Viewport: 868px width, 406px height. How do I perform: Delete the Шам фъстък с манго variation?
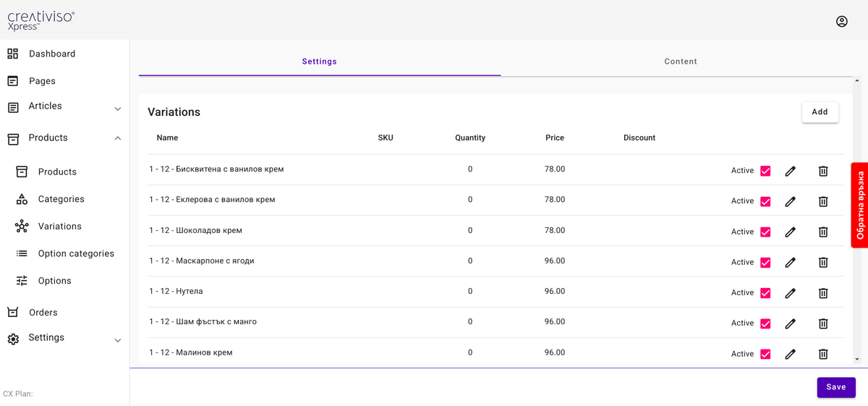click(823, 323)
